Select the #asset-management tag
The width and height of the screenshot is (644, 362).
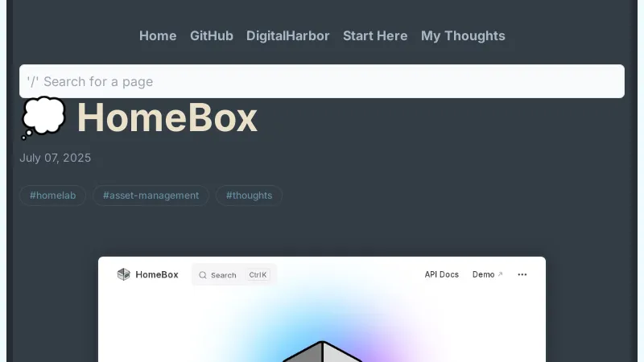pos(151,195)
